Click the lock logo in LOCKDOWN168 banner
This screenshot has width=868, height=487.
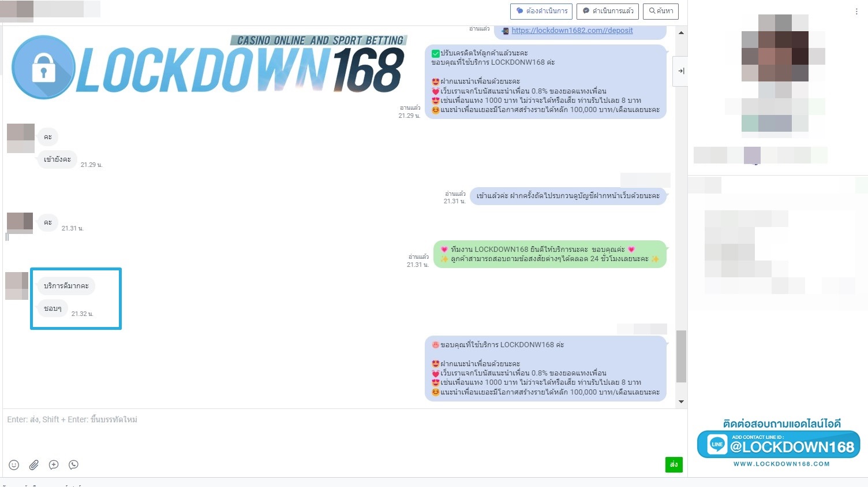pyautogui.click(x=43, y=67)
